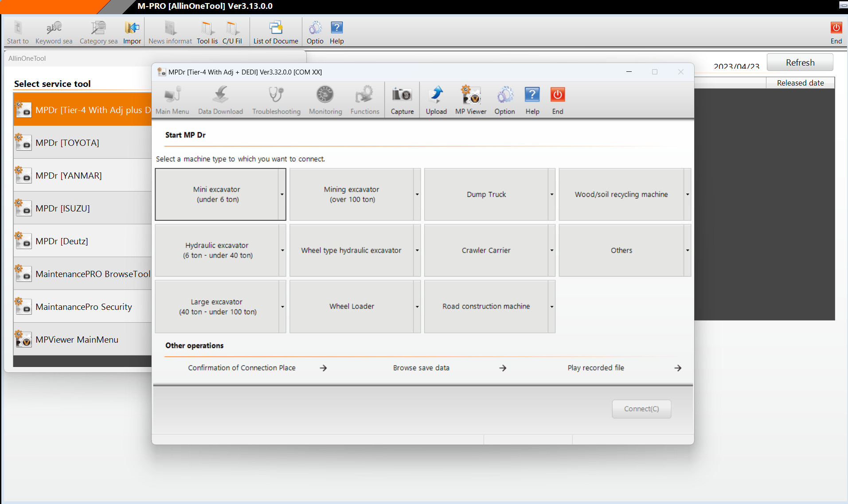
Task: Open Troubleshooting stethoscope icon
Action: [276, 95]
